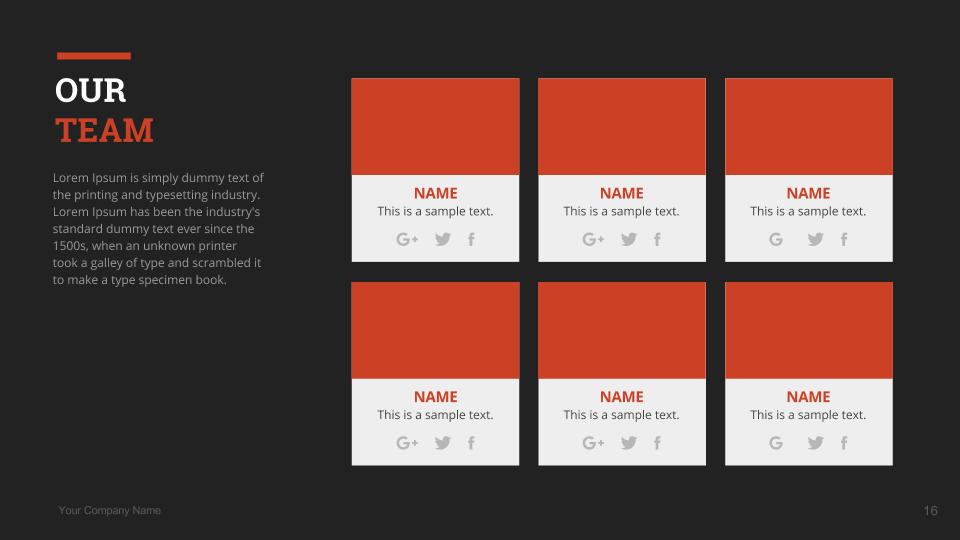This screenshot has width=960, height=540.
Task: Open Twitter icon in top-middle team card
Action: click(x=628, y=239)
